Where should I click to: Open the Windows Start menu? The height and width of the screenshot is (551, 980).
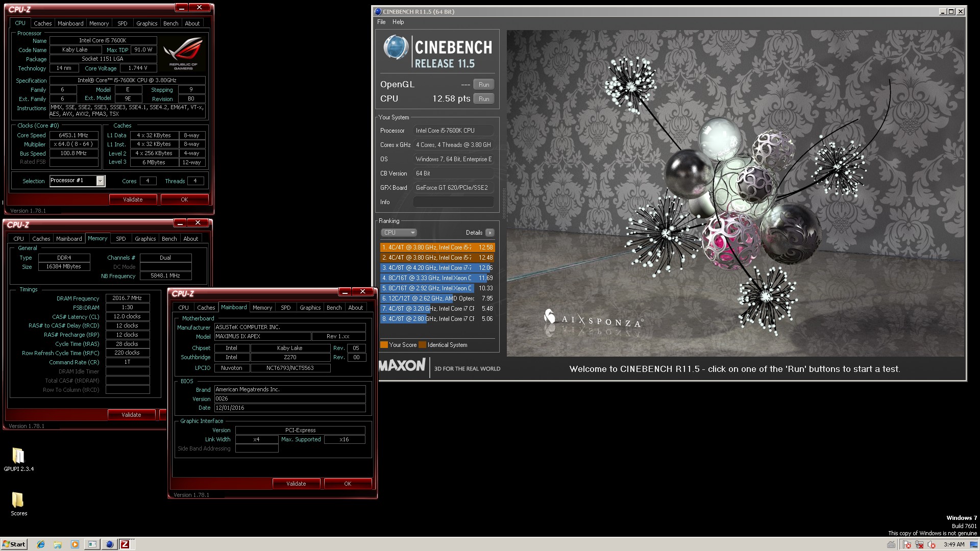click(14, 544)
